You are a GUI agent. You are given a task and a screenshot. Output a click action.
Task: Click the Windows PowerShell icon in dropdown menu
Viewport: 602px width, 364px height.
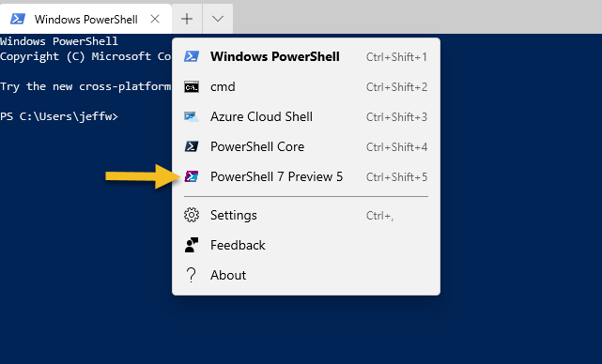tap(192, 57)
